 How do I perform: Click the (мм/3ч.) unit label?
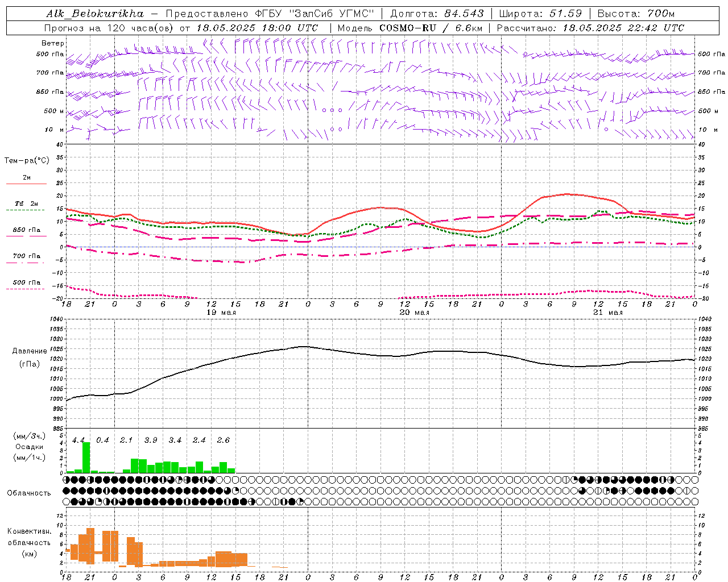pos(29,436)
